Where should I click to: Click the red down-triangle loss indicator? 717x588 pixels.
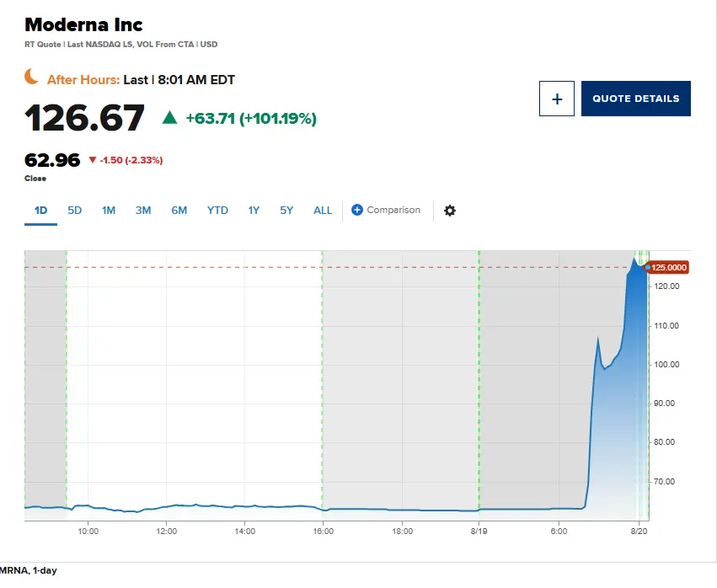tap(93, 159)
